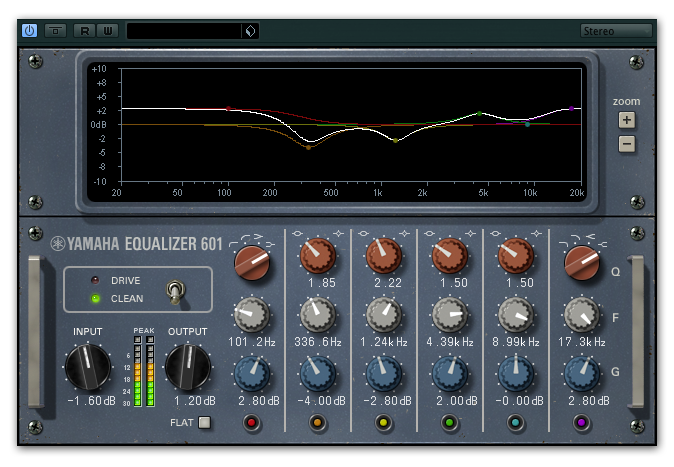Click the frequency knob set to 8.99k Hz
674x467 pixels.
515,315
